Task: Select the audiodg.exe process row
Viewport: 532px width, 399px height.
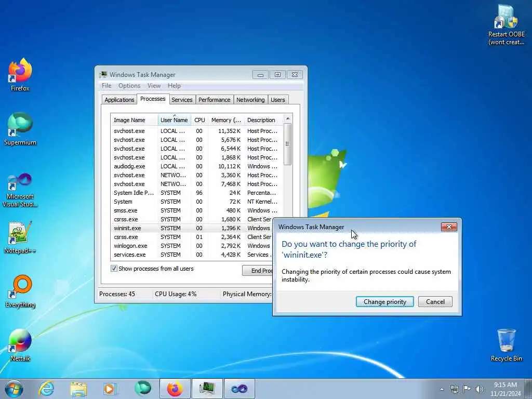Action: point(197,166)
